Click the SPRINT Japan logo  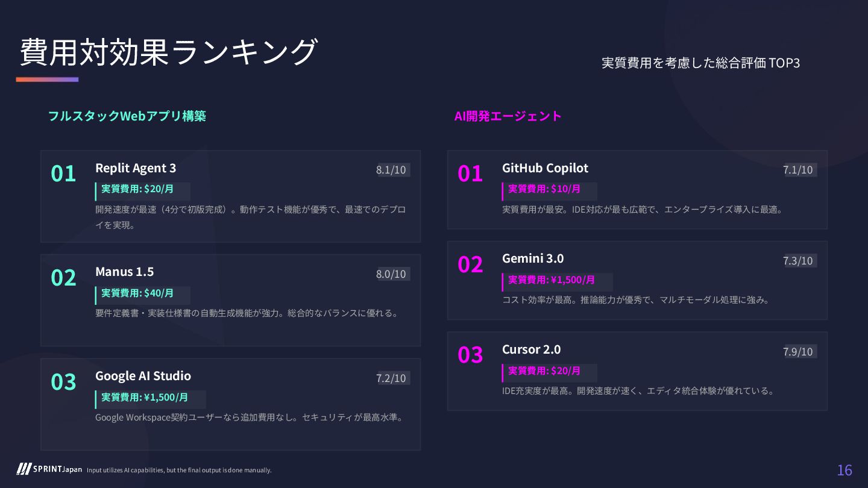tap(49, 469)
